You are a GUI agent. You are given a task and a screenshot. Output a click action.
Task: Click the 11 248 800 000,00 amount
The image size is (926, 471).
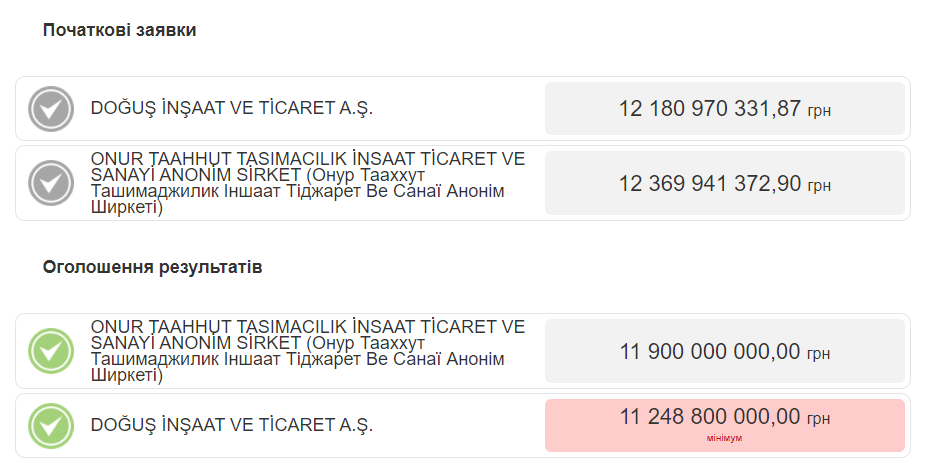tap(710, 416)
